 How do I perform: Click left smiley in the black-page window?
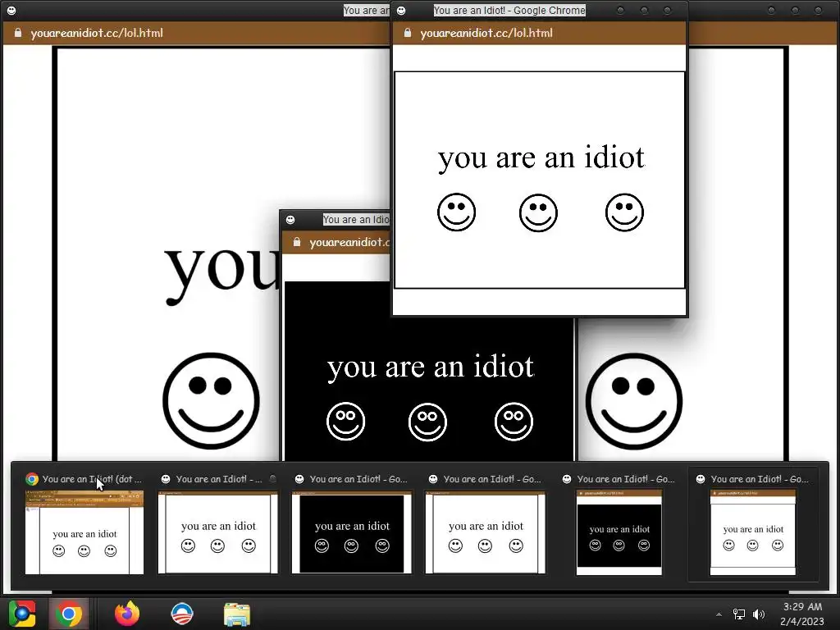[345, 422]
